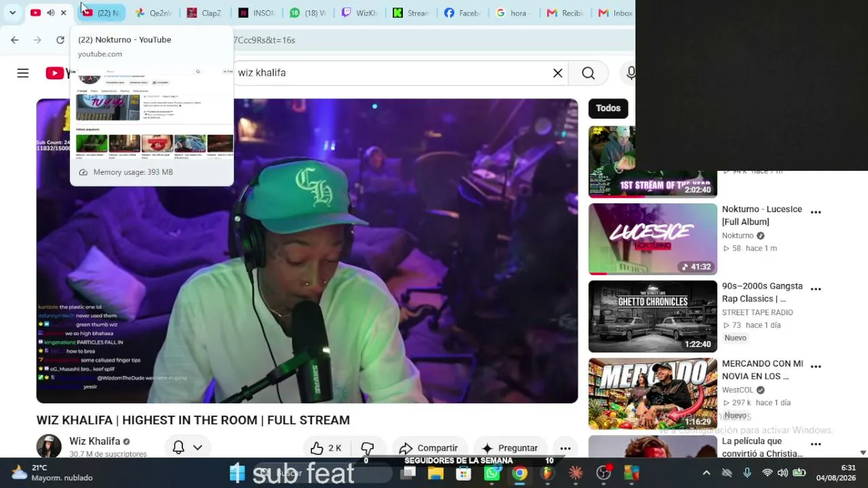Click the Wiz Khalifa video player

pyautogui.click(x=307, y=251)
